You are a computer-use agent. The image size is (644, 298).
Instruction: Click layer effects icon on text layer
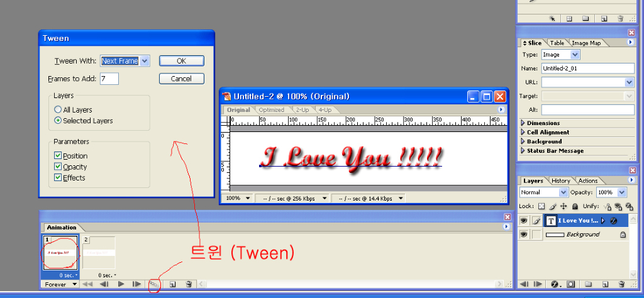pyautogui.click(x=614, y=221)
